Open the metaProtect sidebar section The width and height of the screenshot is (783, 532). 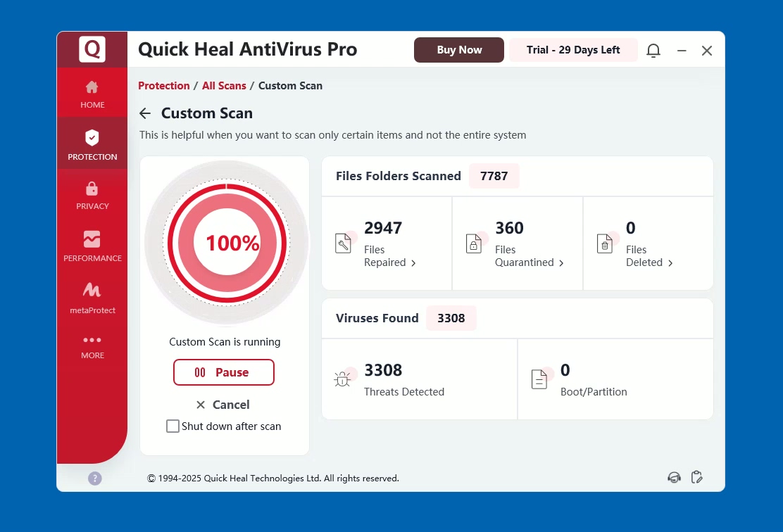coord(92,298)
